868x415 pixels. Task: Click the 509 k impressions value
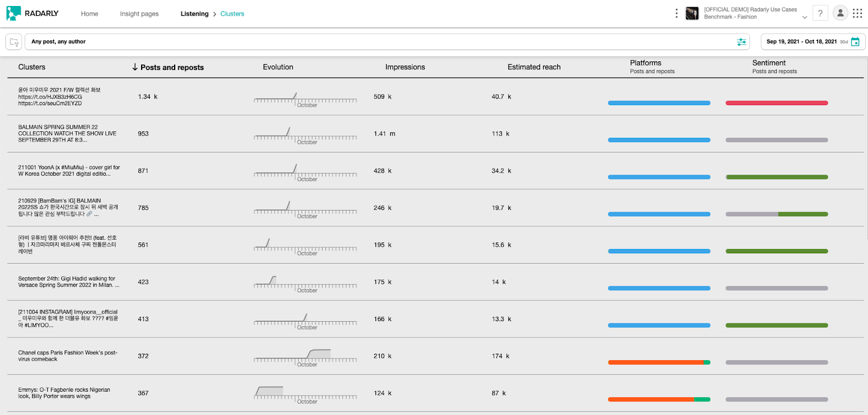point(382,97)
